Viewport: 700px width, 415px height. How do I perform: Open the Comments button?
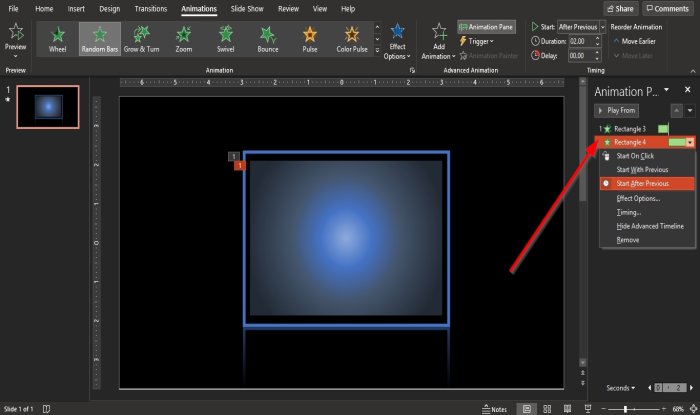[x=668, y=8]
